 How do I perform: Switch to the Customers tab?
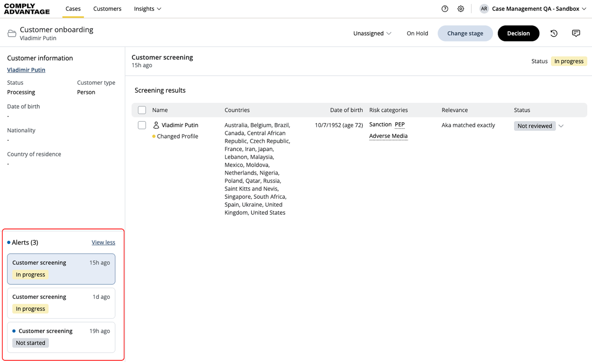(x=107, y=9)
